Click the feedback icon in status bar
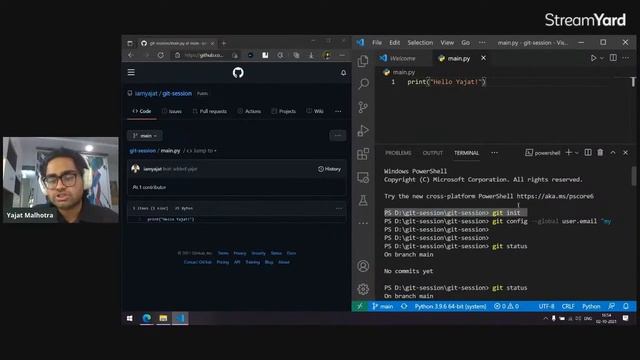This screenshot has height=360, width=640. [x=611, y=306]
